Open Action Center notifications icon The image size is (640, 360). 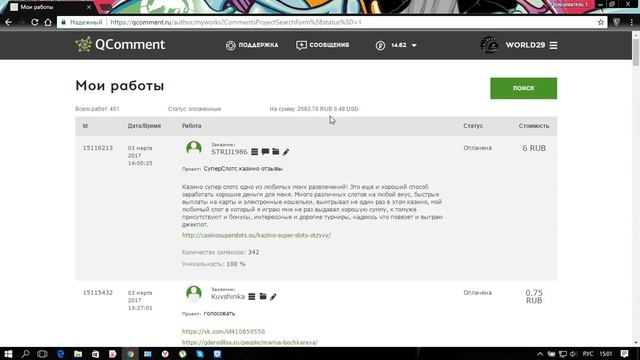(624, 354)
